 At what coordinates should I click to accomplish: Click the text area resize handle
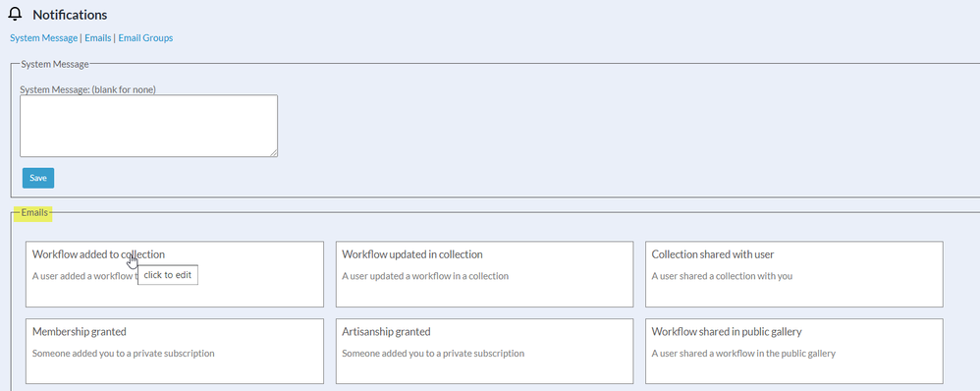(x=274, y=152)
